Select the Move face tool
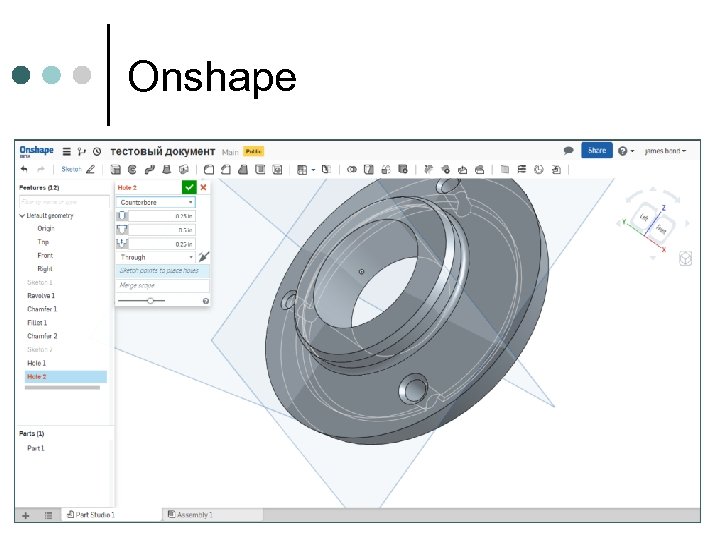 pos(462,170)
